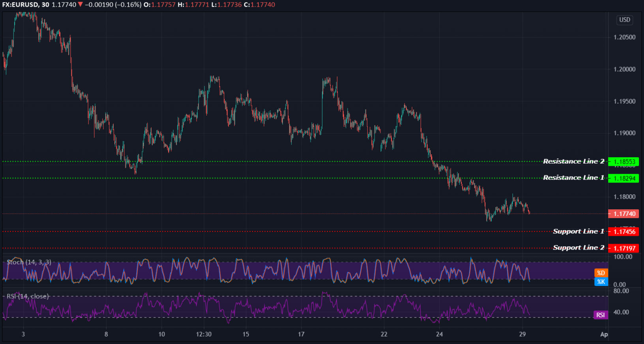Click the 1.19500 price axis label
This screenshot has height=344, width=644.
pos(624,101)
